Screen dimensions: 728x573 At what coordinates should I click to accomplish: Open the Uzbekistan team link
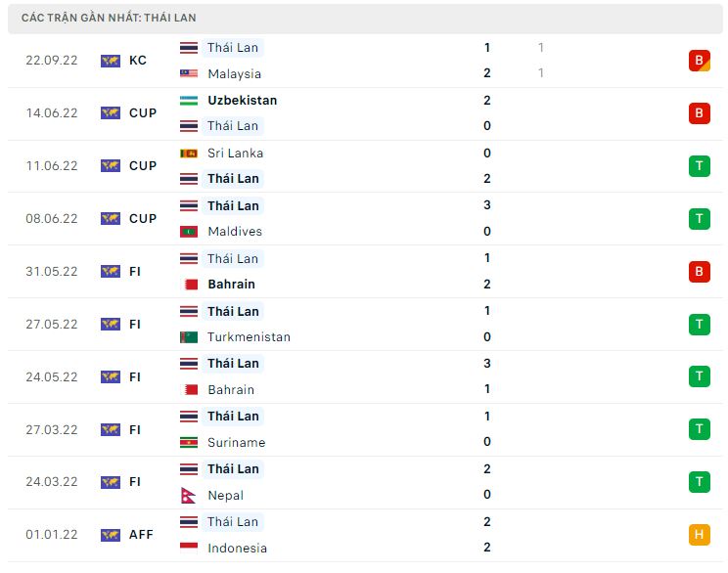tap(242, 100)
